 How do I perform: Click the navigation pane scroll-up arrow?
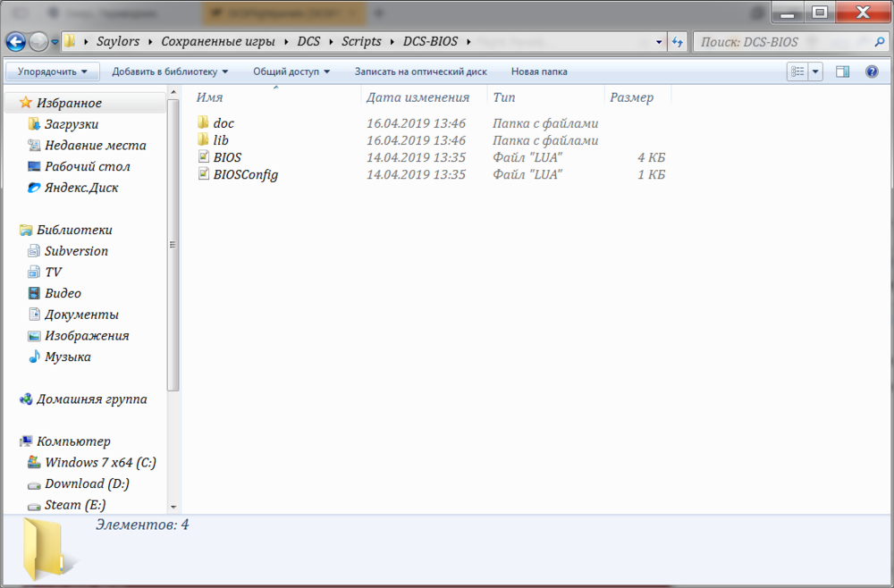[173, 92]
